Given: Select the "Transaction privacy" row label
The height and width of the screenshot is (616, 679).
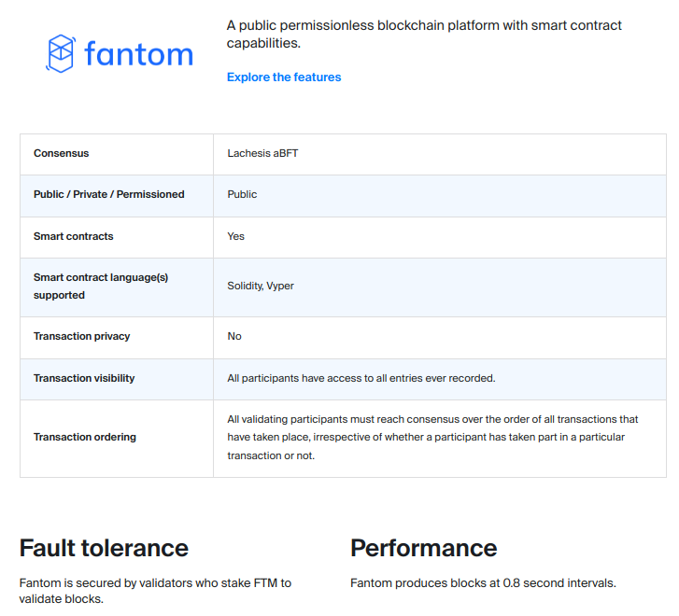Looking at the screenshot, I should pos(82,336).
